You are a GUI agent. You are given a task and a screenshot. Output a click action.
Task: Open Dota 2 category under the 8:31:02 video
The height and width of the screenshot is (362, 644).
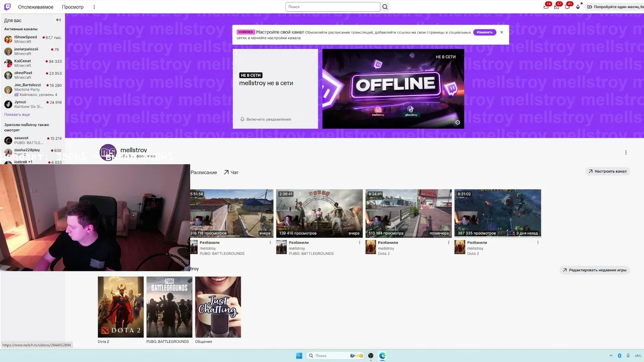click(x=473, y=253)
